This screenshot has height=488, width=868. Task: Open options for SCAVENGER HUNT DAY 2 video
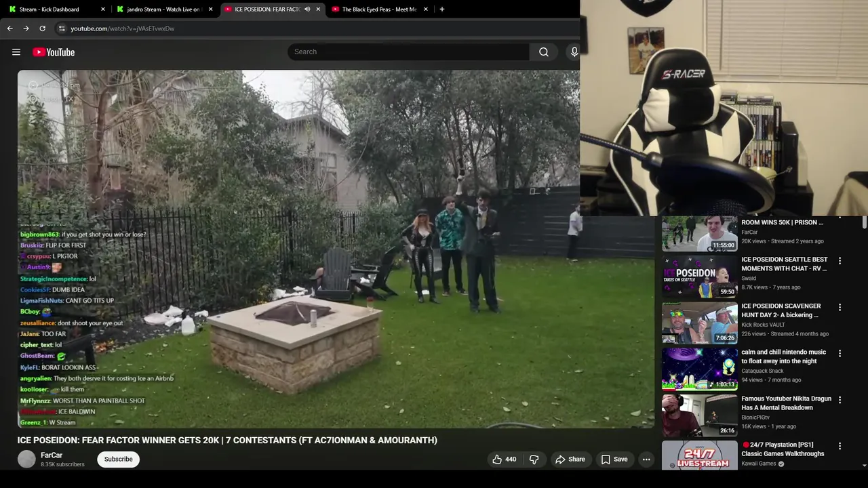[840, 307]
